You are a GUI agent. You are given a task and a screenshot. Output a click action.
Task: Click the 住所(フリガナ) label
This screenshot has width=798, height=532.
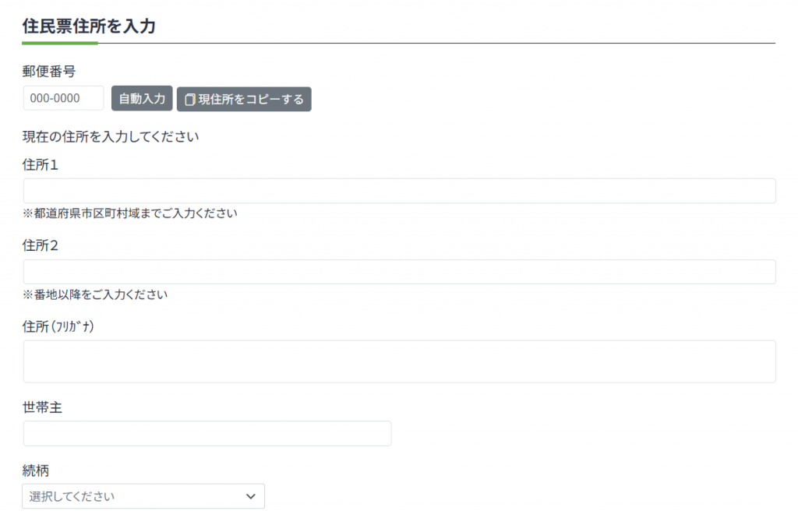point(59,326)
